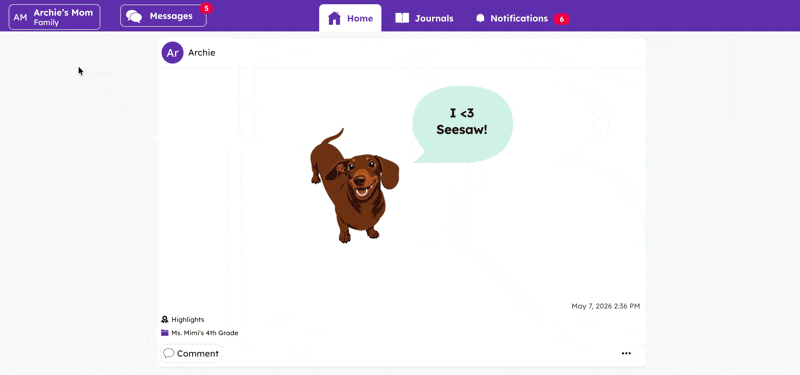Image resolution: width=800 pixels, height=375 pixels.
Task: Click the Journals open book icon
Action: [x=402, y=18]
